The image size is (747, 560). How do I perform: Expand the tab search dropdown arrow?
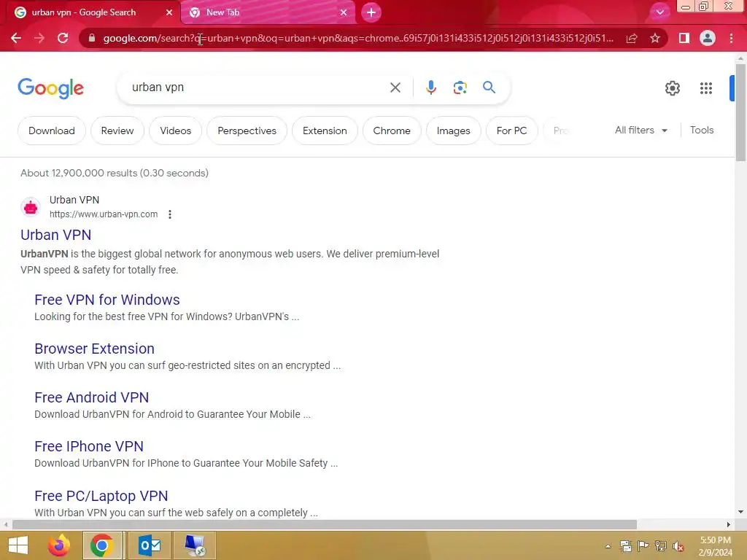(x=659, y=12)
